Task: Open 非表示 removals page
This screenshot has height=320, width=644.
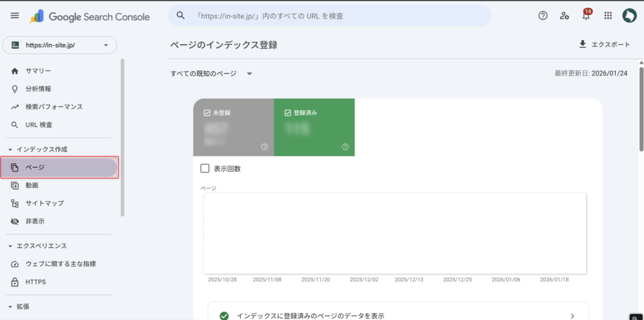Action: [35, 221]
